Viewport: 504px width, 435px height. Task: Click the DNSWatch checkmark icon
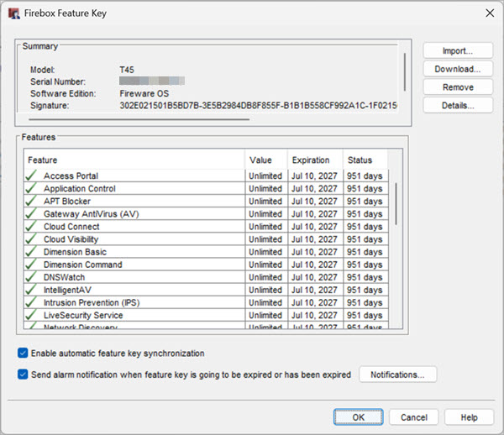tap(32, 277)
